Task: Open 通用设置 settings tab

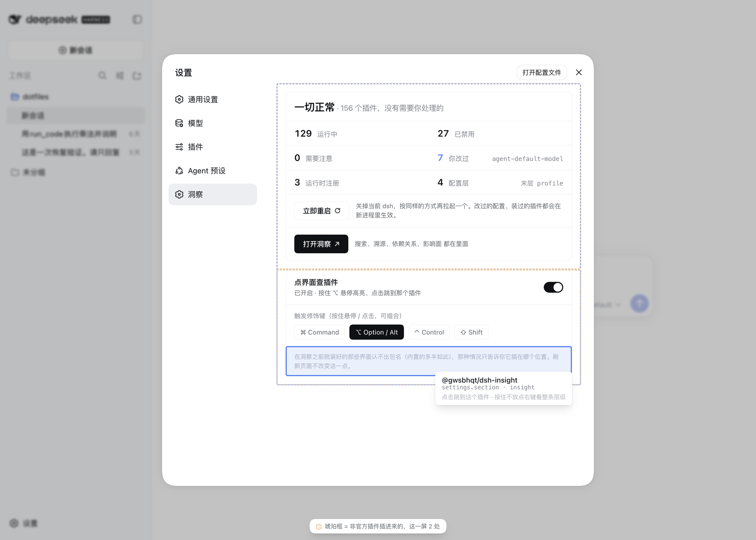Action: click(213, 100)
